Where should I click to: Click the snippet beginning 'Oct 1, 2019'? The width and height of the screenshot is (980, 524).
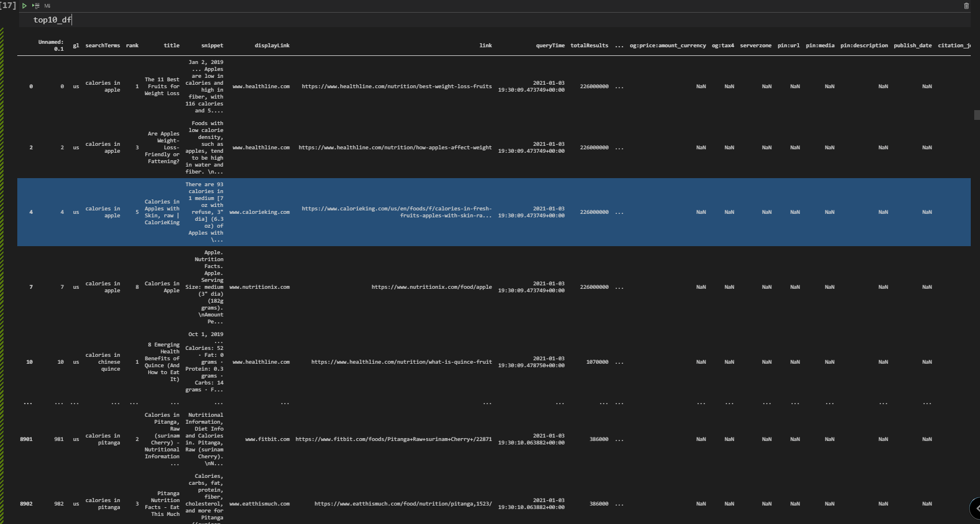(204, 362)
